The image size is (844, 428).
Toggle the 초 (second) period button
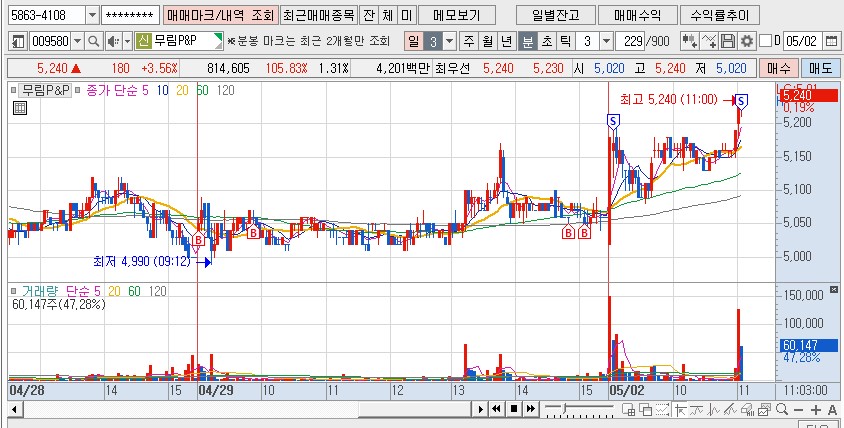click(546, 41)
